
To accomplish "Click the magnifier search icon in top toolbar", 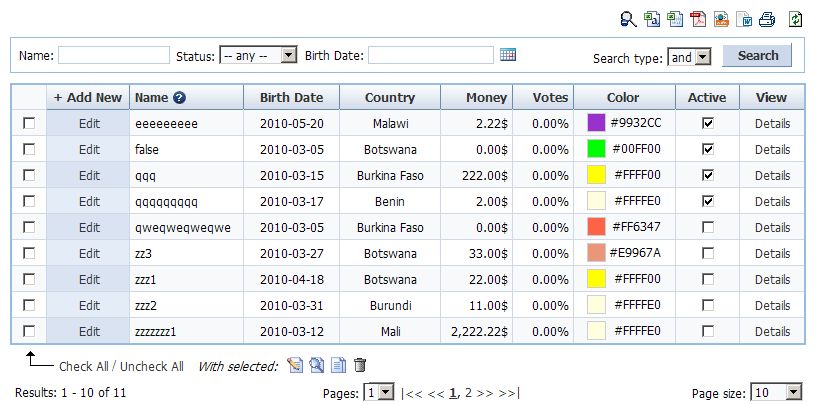I will click(628, 18).
